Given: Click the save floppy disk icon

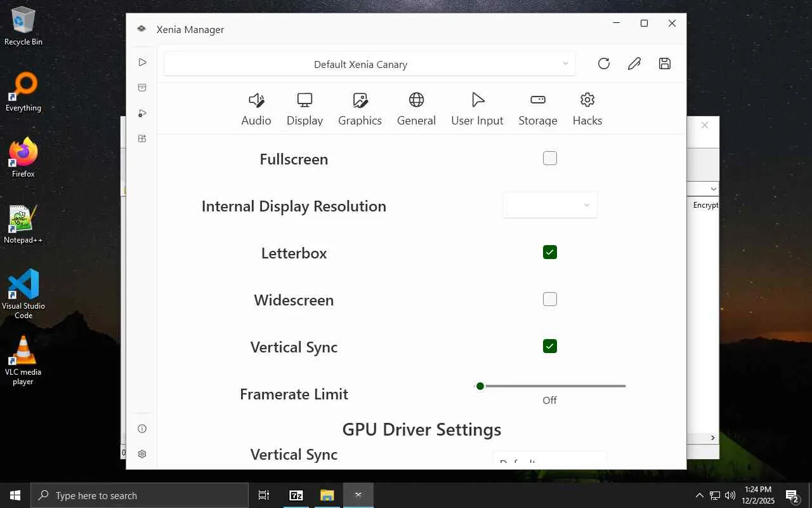Looking at the screenshot, I should point(665,63).
